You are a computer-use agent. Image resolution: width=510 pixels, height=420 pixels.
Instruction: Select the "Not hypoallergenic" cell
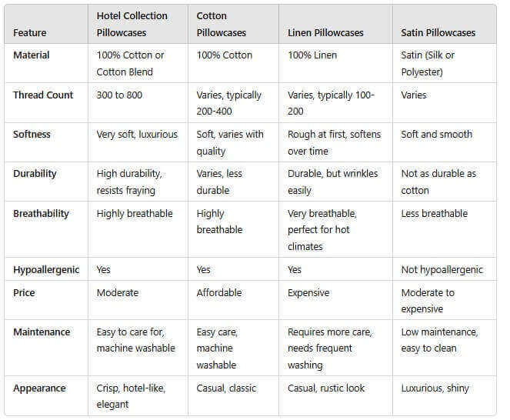coord(442,269)
